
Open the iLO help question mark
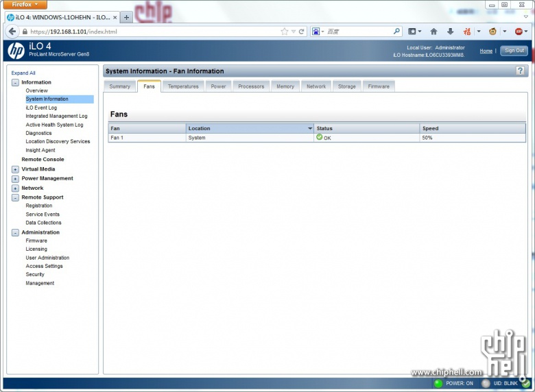click(x=520, y=71)
